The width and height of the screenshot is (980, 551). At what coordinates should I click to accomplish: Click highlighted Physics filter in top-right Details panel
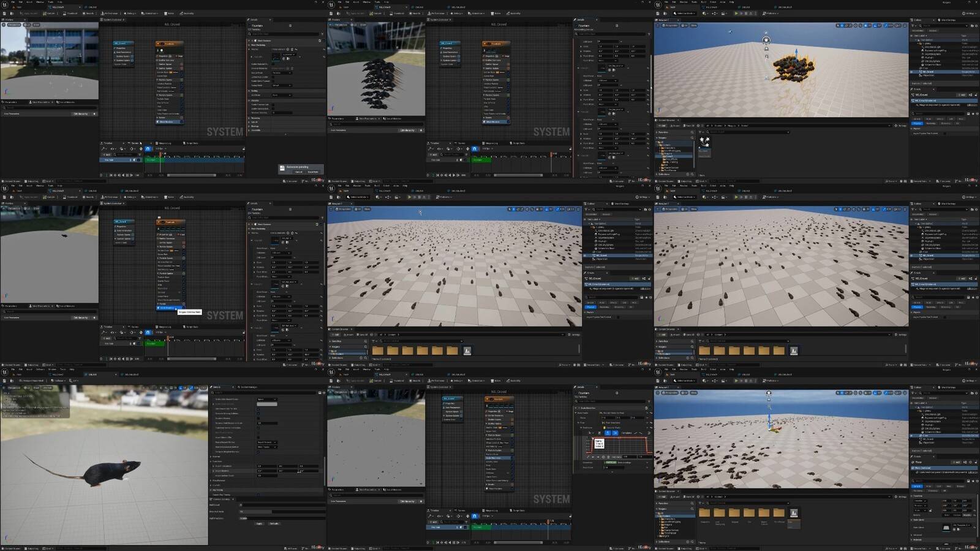pos(917,123)
